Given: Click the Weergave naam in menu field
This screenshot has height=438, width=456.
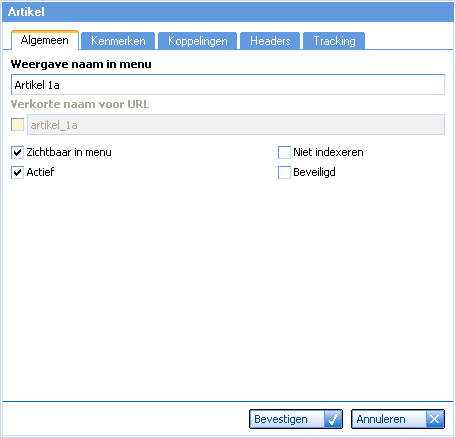Looking at the screenshot, I should point(228,85).
